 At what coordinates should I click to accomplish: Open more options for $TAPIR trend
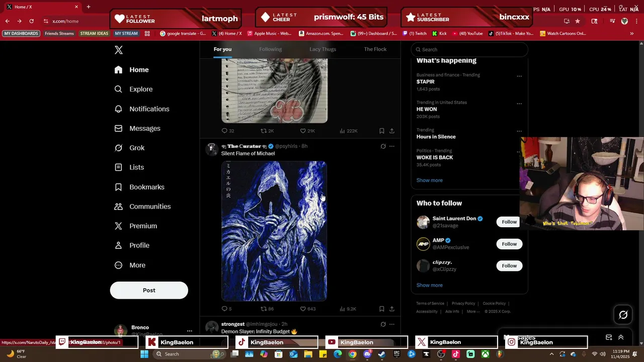pyautogui.click(x=519, y=76)
